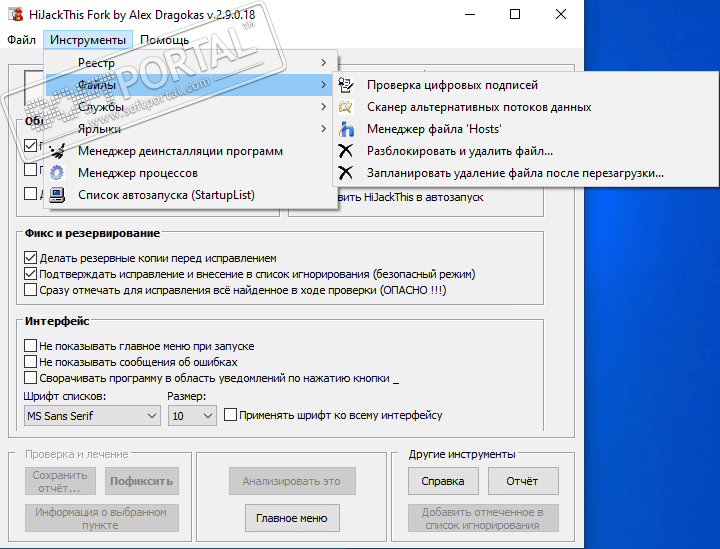
Task: Open 'Менеджер деинсталляции программ'
Action: click(191, 151)
